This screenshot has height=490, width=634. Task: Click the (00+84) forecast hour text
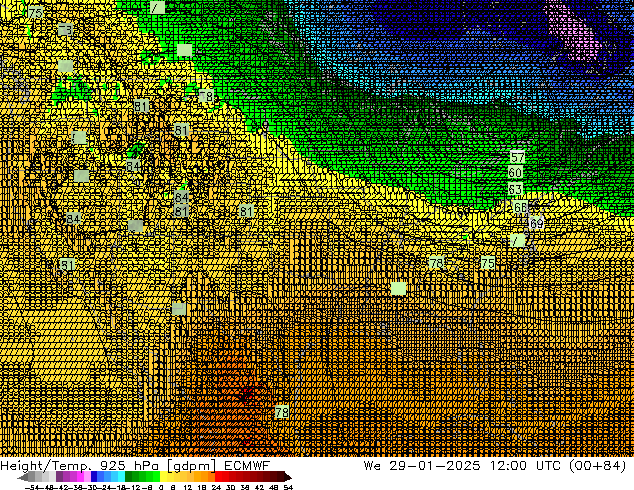[x=598, y=466]
